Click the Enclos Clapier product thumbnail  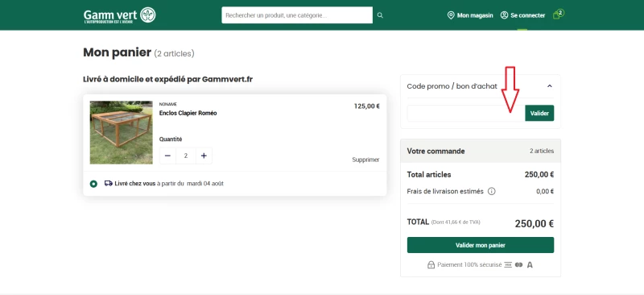[122, 132]
